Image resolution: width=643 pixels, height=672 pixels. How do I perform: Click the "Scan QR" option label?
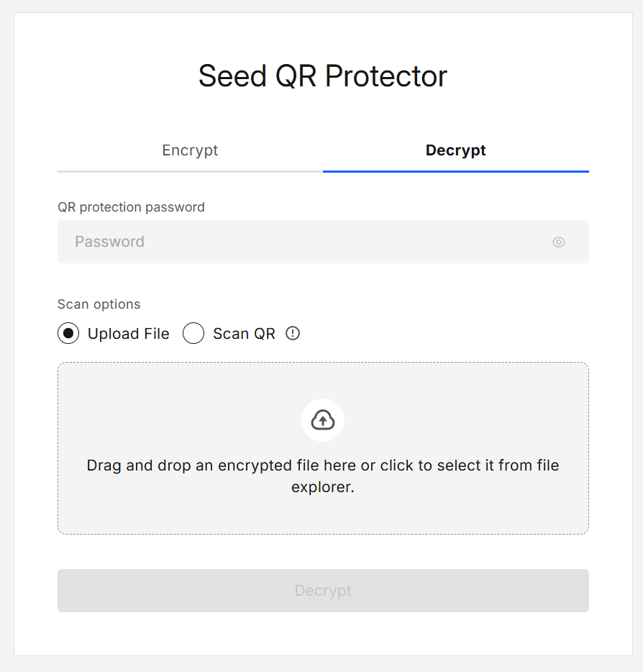(244, 334)
